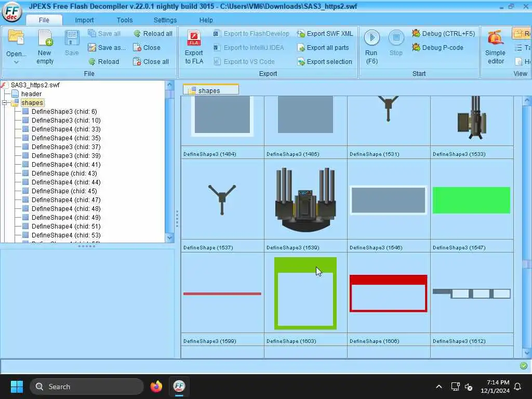532x399 pixels.
Task: Click Export to IntelliJ IDEA
Action: pos(248,47)
